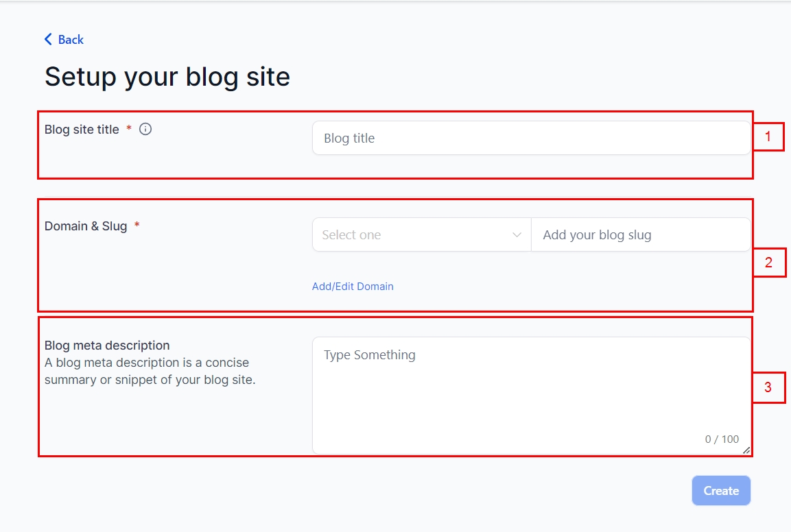Click the 'Add your blog slug' field

pyautogui.click(x=640, y=235)
